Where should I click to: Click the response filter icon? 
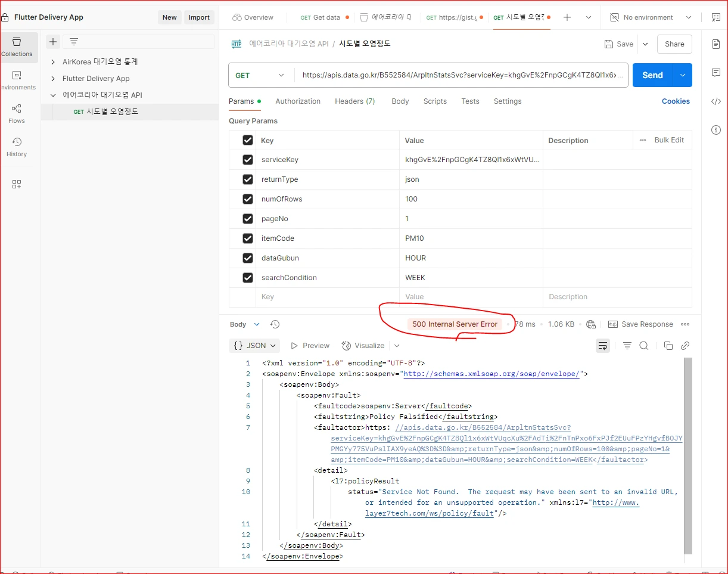627,346
